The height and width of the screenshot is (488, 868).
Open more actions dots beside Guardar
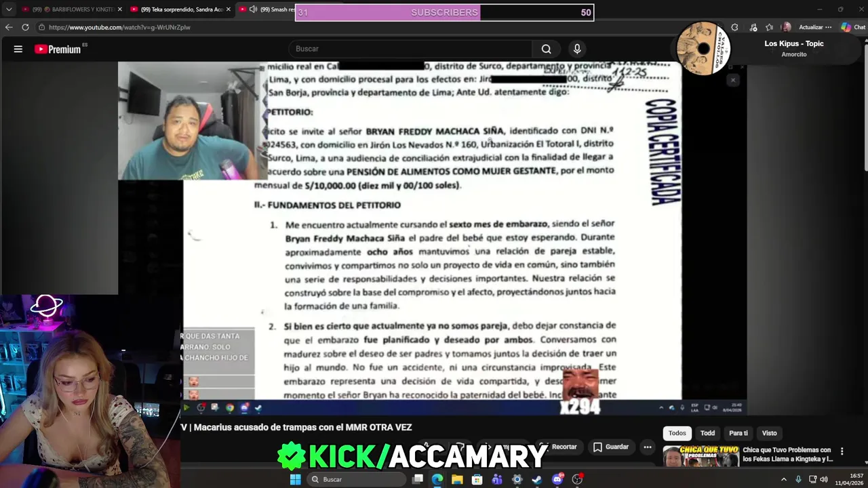(648, 447)
